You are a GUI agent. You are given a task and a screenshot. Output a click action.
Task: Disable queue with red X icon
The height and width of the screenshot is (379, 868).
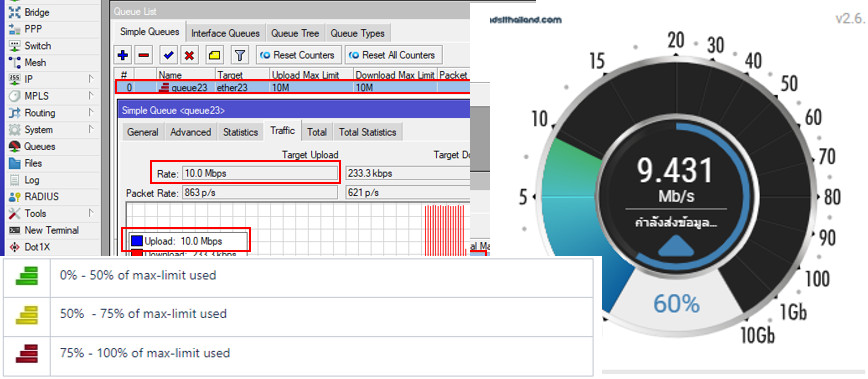pyautogui.click(x=189, y=55)
